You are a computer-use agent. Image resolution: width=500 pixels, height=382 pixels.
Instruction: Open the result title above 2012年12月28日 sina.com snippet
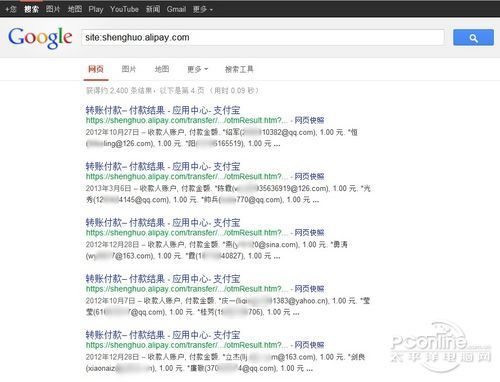[163, 222]
